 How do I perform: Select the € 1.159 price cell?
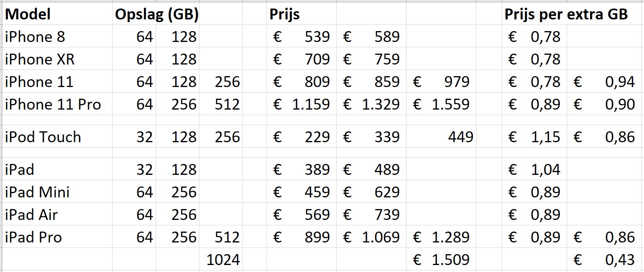[301, 105]
